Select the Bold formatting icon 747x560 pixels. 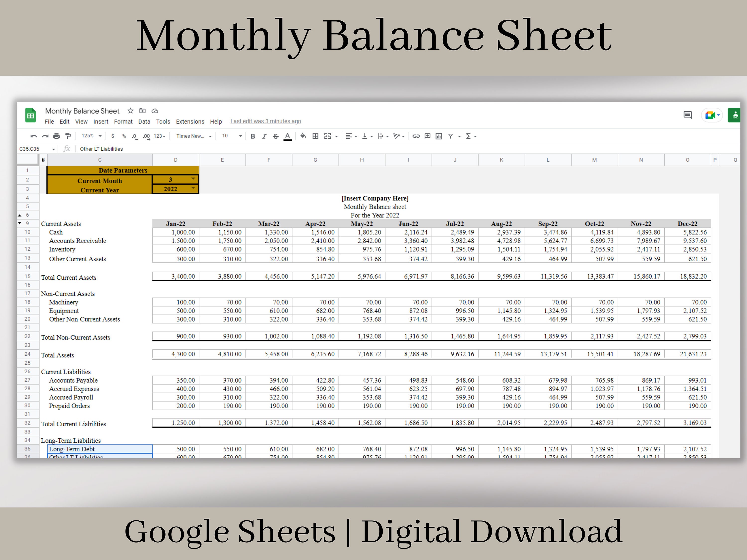click(253, 136)
